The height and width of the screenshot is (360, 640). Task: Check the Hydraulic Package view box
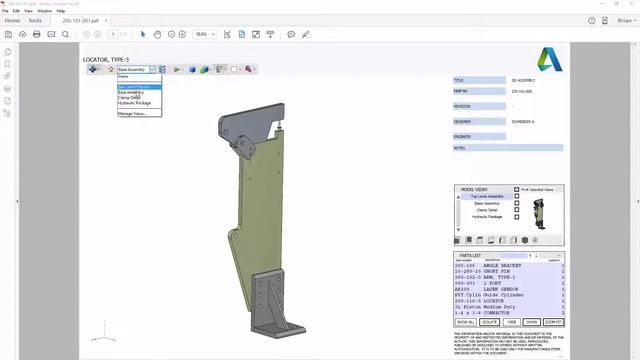click(516, 217)
